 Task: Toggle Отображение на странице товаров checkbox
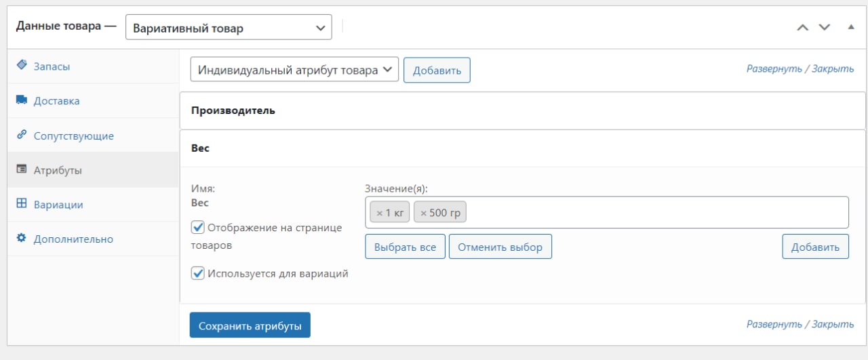point(198,228)
